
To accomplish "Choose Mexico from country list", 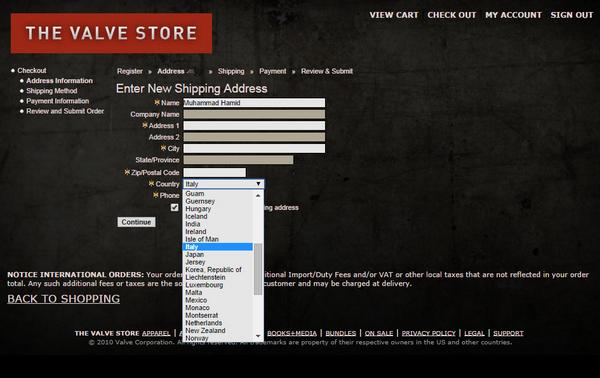I will click(218, 300).
